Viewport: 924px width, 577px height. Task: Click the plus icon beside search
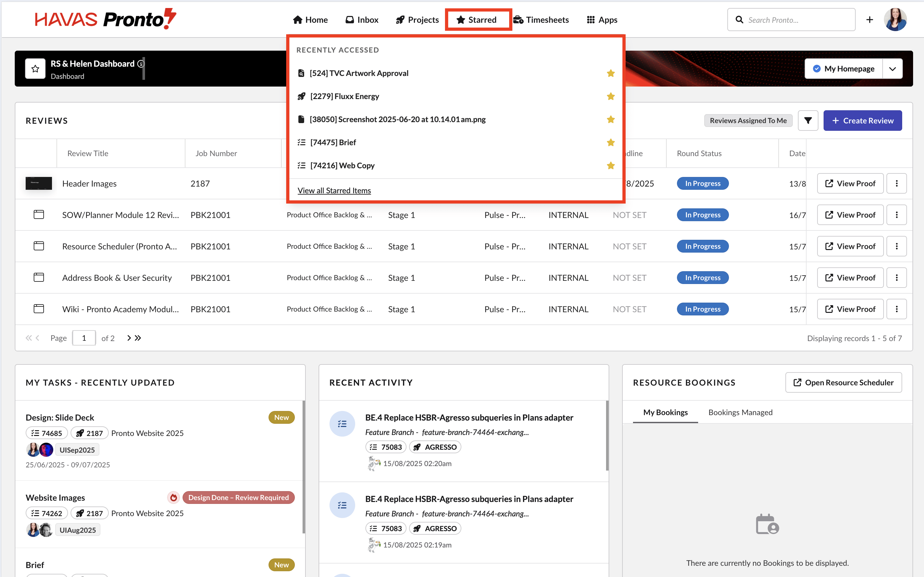(869, 20)
